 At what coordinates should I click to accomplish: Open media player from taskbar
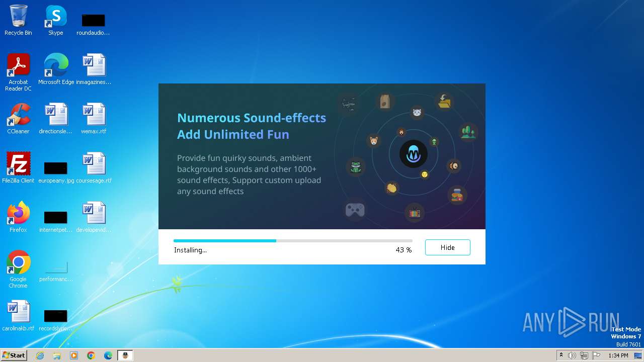(74, 355)
